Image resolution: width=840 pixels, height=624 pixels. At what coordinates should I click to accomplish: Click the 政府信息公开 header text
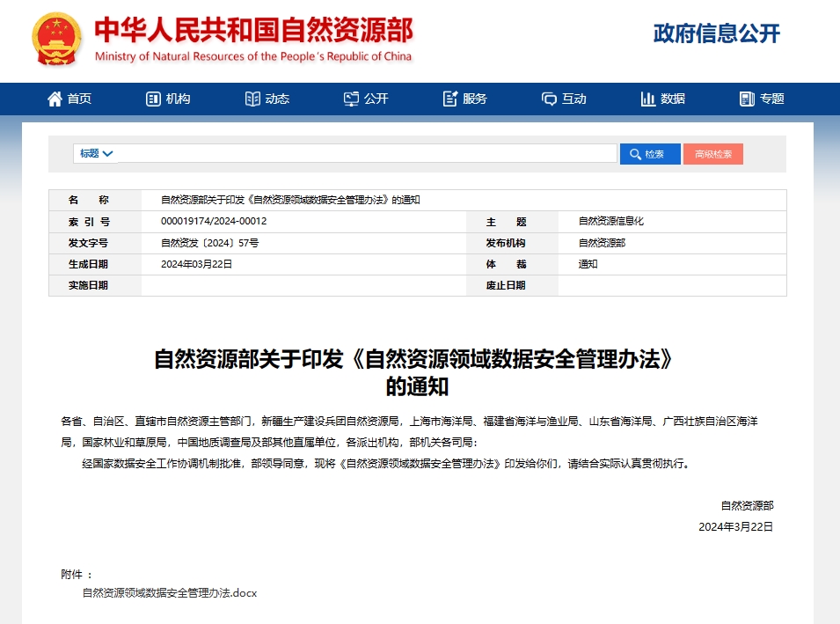pos(716,34)
